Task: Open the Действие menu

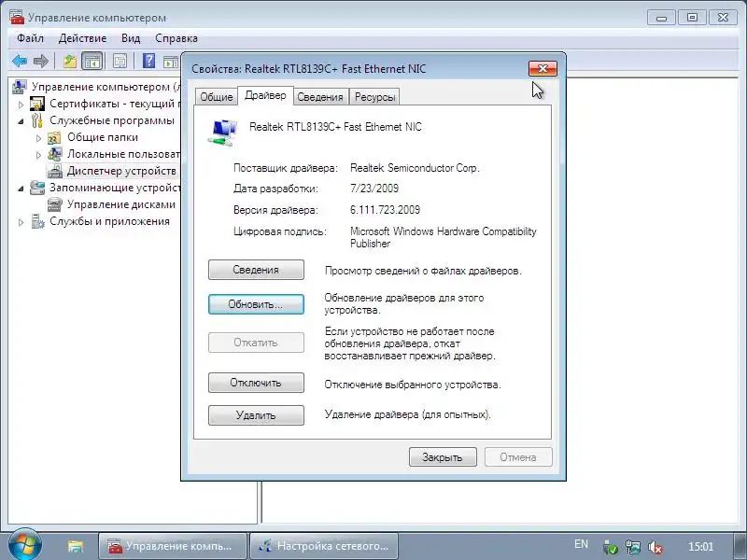Action: tap(82, 38)
